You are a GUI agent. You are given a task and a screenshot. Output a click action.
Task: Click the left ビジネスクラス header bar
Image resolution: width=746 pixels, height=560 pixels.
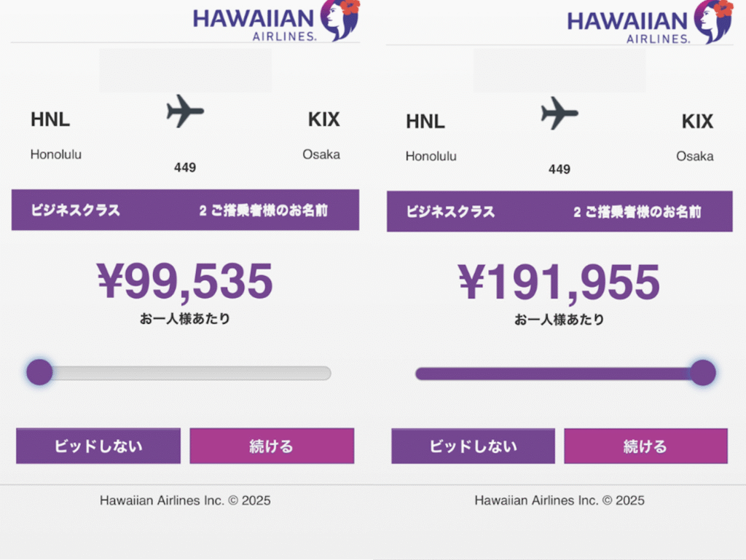coord(185,210)
